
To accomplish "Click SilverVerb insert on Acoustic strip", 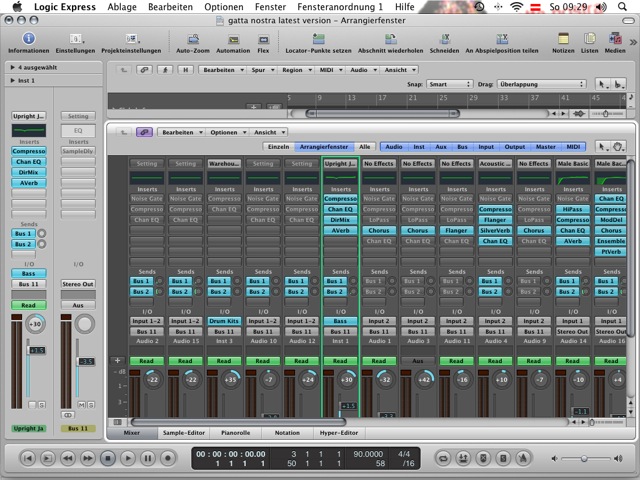I will click(495, 230).
